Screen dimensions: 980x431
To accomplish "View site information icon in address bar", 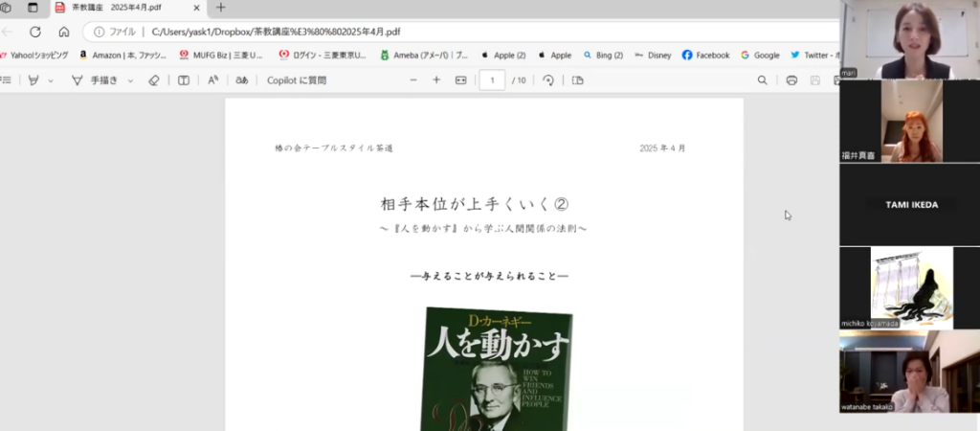I will [x=99, y=32].
